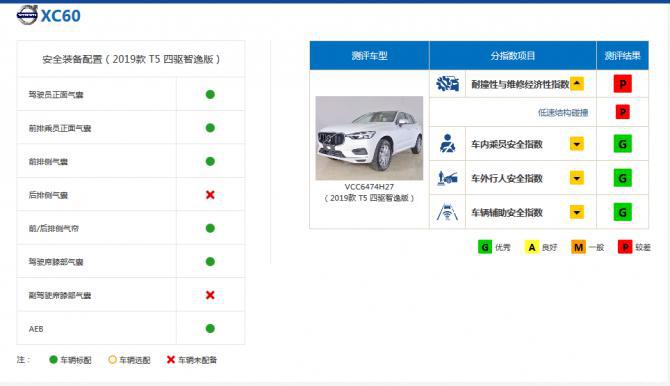Viewport: 670px width, 386px height.
Task: Click the 耐撞性与维修经济性指数 label
Action: pyautogui.click(x=520, y=84)
